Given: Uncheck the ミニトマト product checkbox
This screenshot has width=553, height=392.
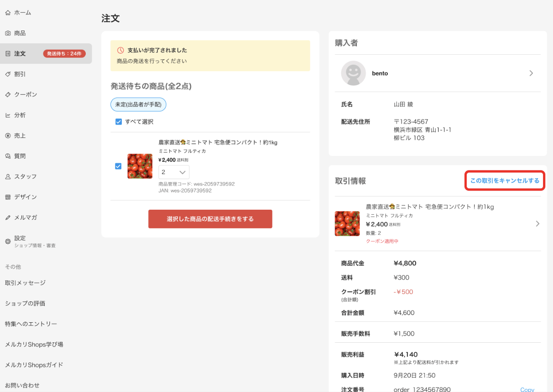Looking at the screenshot, I should click(x=118, y=166).
